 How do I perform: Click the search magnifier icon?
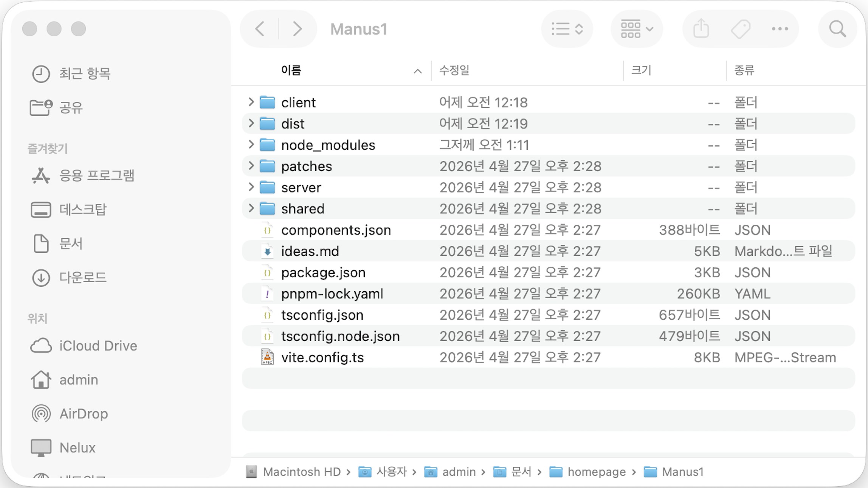[x=837, y=29]
